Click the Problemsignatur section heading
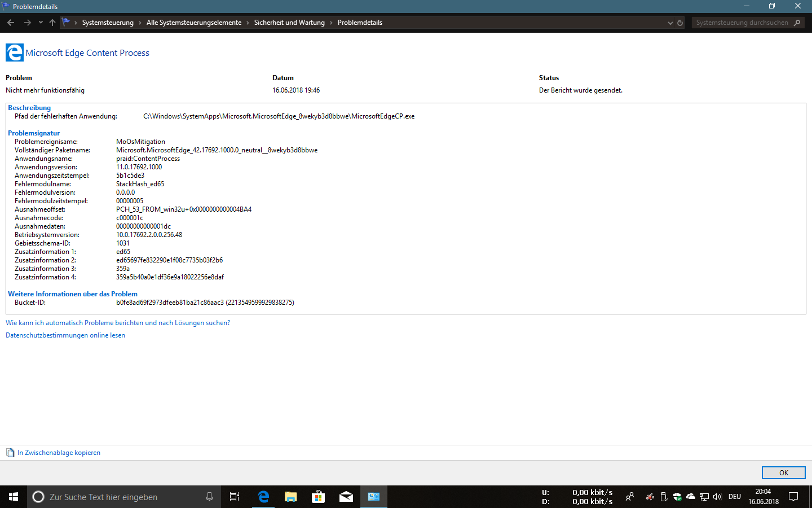The width and height of the screenshot is (812, 508). tap(34, 133)
